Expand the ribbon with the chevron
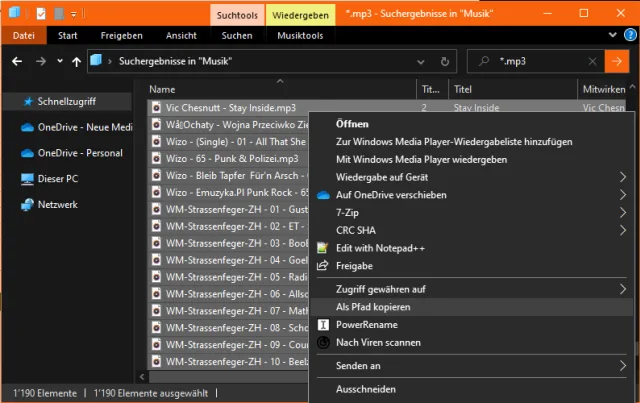The height and width of the screenshot is (403, 640). pyautogui.click(x=609, y=36)
